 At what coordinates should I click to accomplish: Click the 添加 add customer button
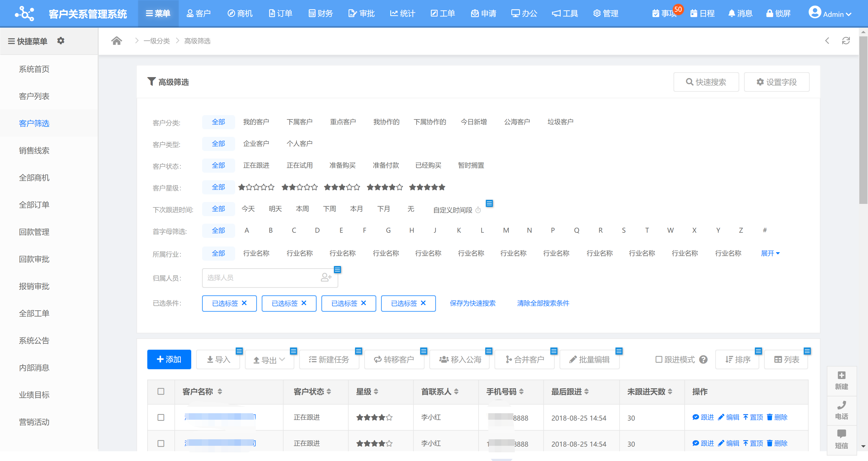coord(169,359)
